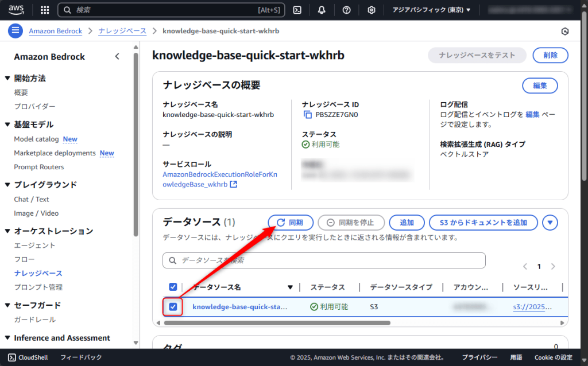Open フロー in the sidebar

click(x=24, y=259)
